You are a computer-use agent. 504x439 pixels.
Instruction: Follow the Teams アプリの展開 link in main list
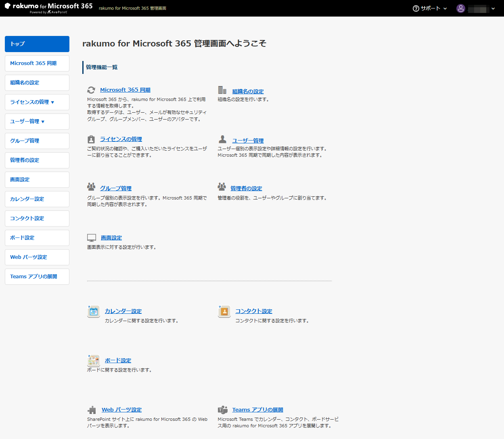pos(257,410)
